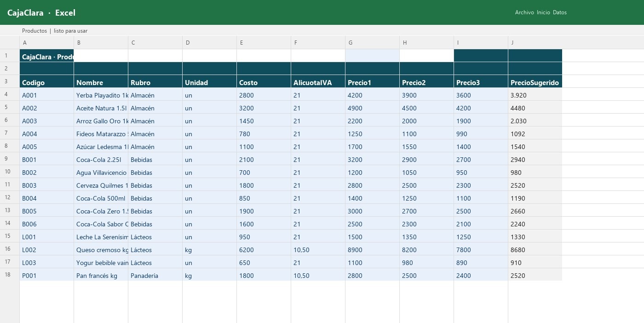This screenshot has height=323, width=644.
Task: Select cell with code L002
Action: 46,249
